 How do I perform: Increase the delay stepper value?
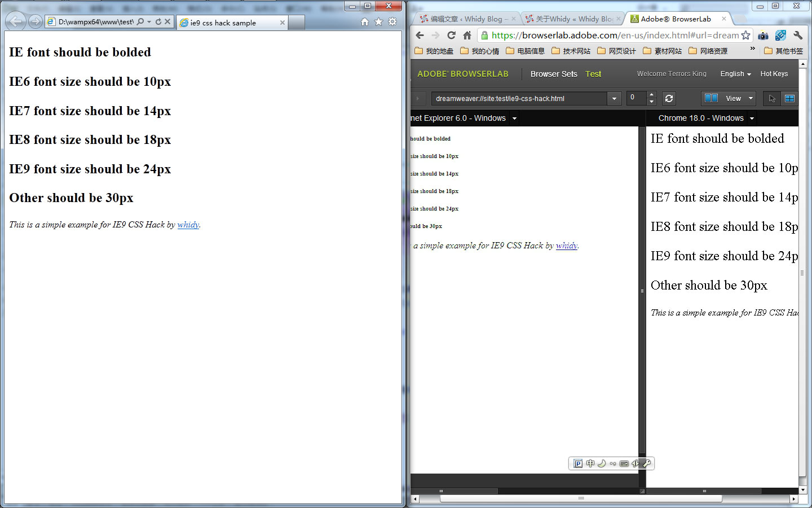pyautogui.click(x=652, y=94)
